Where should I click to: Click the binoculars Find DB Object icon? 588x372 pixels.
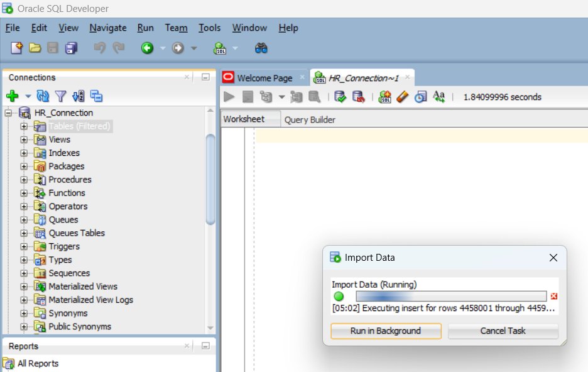(261, 48)
